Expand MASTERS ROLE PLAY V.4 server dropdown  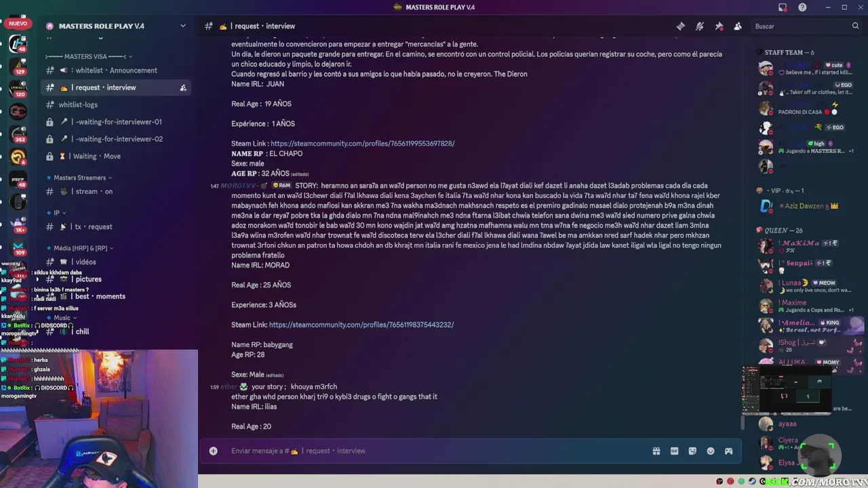tap(182, 26)
